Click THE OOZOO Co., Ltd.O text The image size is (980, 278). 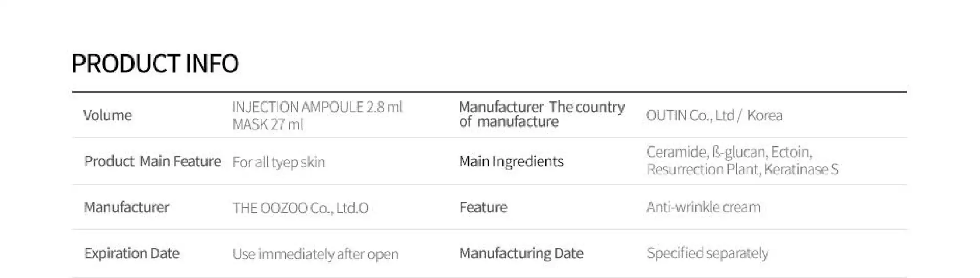[x=300, y=208]
